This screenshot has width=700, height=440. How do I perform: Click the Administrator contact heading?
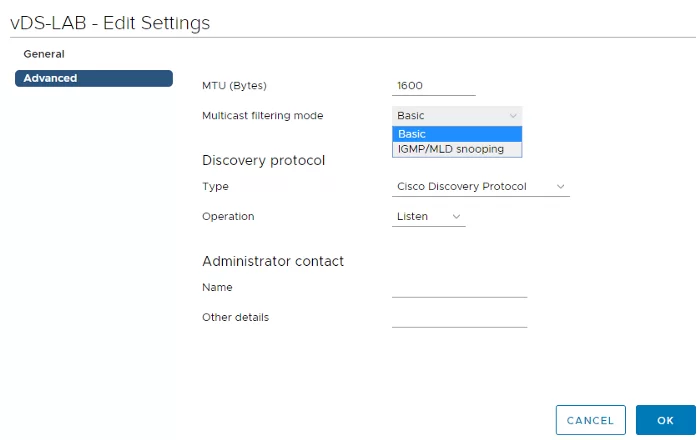[x=273, y=261]
